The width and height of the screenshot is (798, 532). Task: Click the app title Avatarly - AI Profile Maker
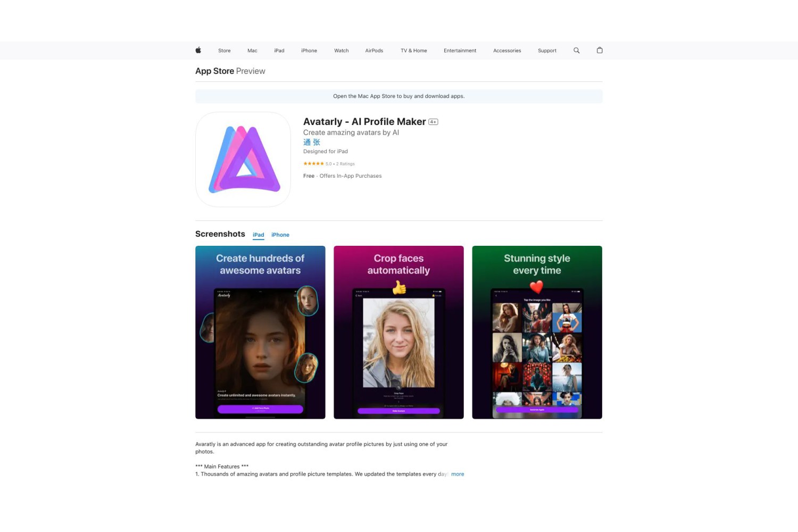click(364, 122)
